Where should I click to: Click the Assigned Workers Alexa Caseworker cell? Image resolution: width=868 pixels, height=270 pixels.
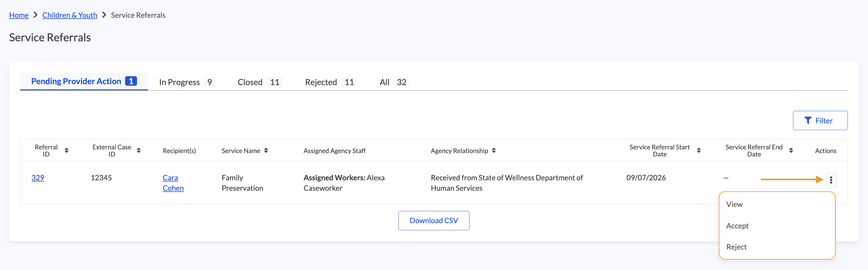point(344,183)
